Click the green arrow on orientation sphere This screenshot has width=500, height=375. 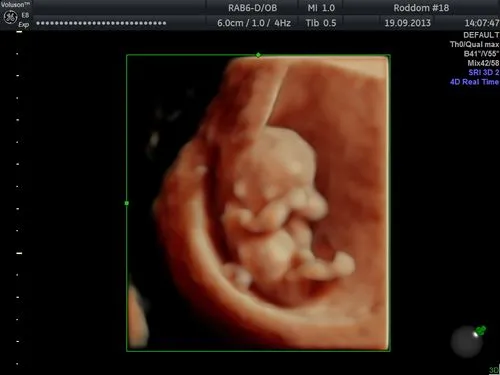click(481, 330)
